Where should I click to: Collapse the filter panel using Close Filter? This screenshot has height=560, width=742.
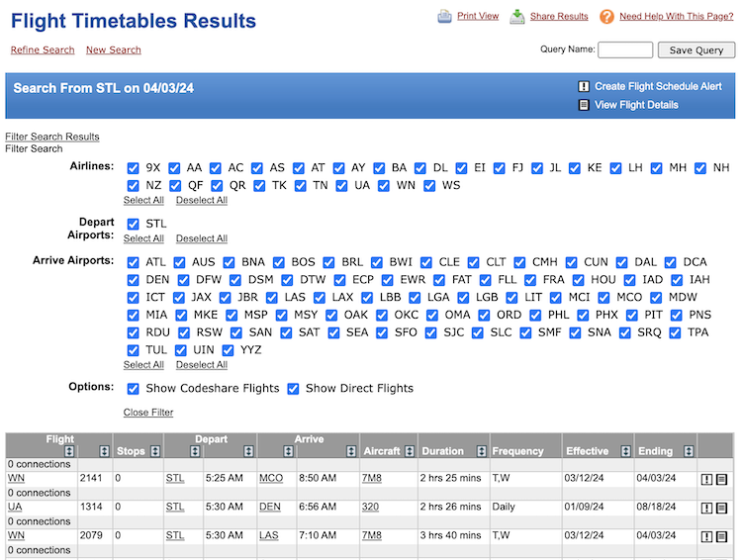pyautogui.click(x=148, y=413)
